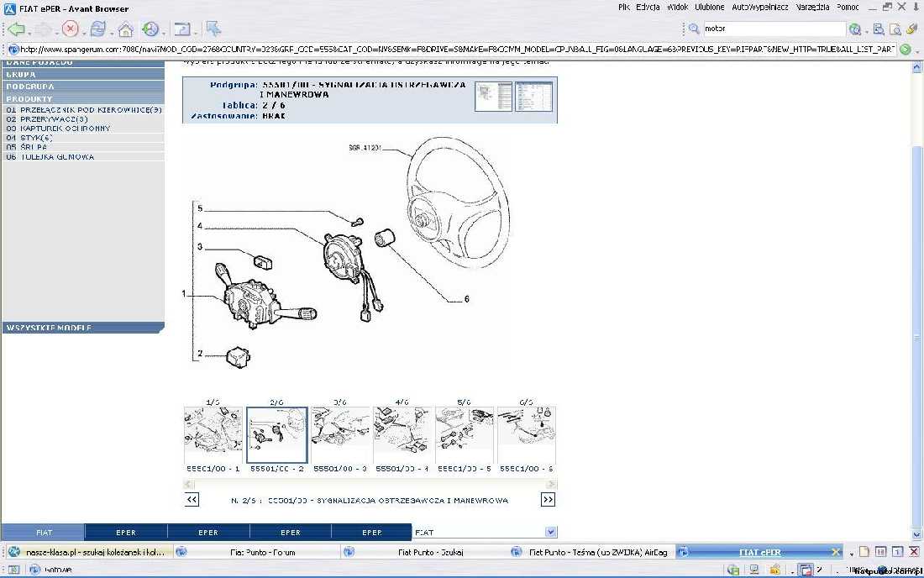The height and width of the screenshot is (578, 924).
Task: Open the Plik menu
Action: [624, 7]
